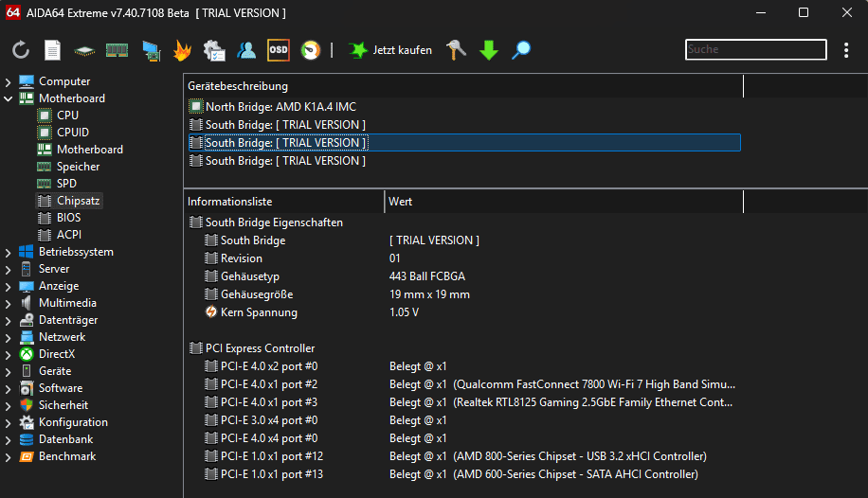Select the Motherboard child item
Image resolution: width=868 pixels, height=498 pixels.
(90, 150)
